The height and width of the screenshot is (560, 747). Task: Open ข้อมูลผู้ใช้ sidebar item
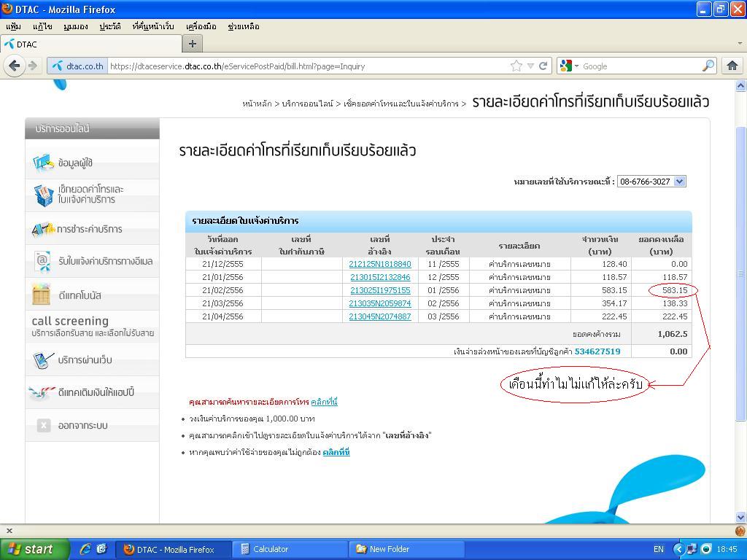tap(92, 163)
